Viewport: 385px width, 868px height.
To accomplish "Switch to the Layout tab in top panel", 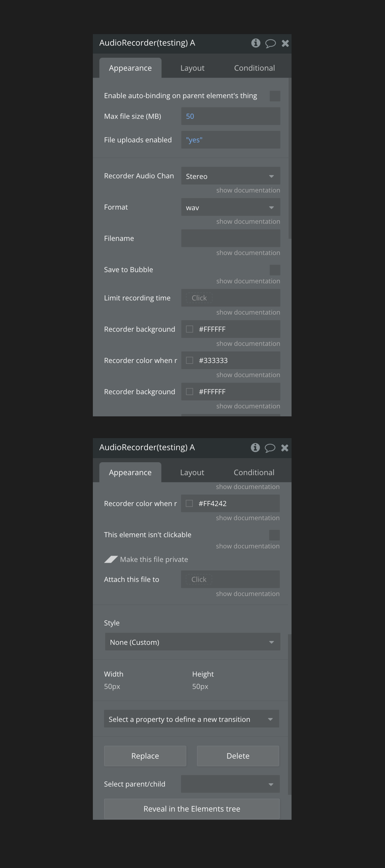I will 192,68.
